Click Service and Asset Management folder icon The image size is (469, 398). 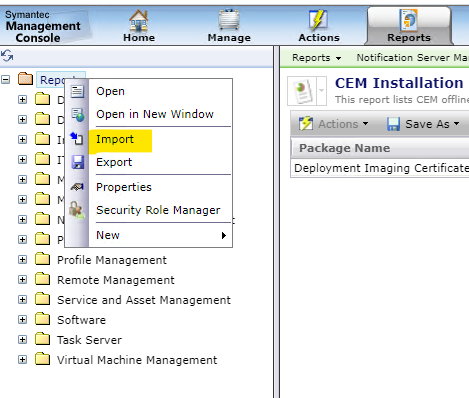click(42, 299)
